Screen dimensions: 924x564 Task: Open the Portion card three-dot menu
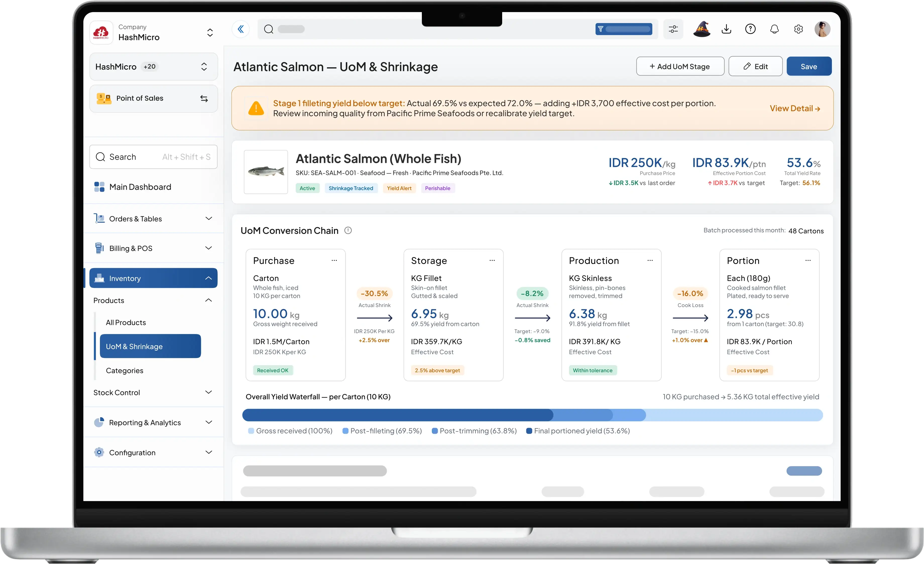[x=808, y=261]
